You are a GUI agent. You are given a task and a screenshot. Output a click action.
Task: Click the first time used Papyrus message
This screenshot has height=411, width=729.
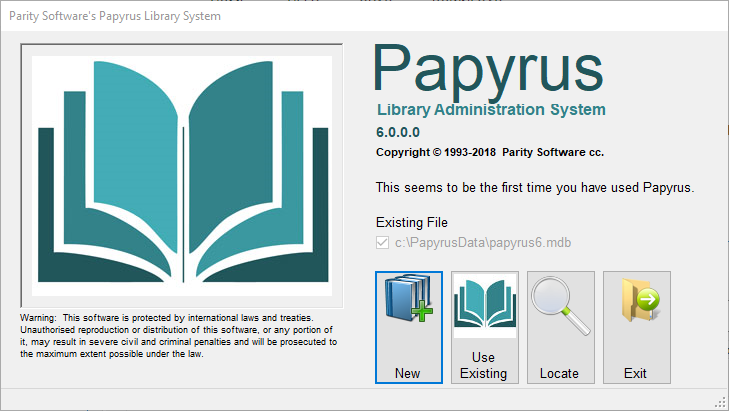coord(535,187)
